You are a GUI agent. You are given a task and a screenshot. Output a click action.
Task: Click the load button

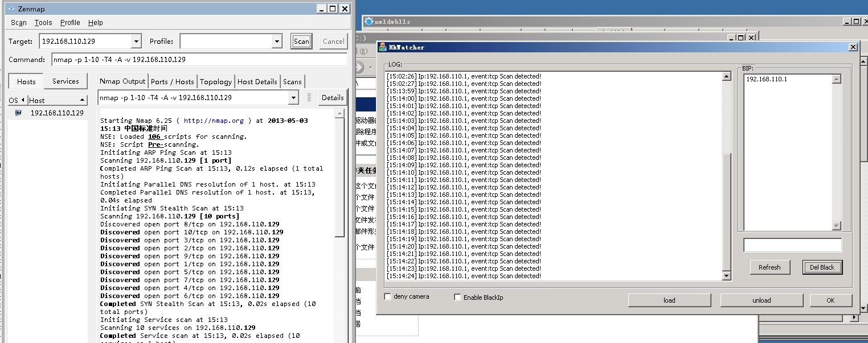point(669,300)
